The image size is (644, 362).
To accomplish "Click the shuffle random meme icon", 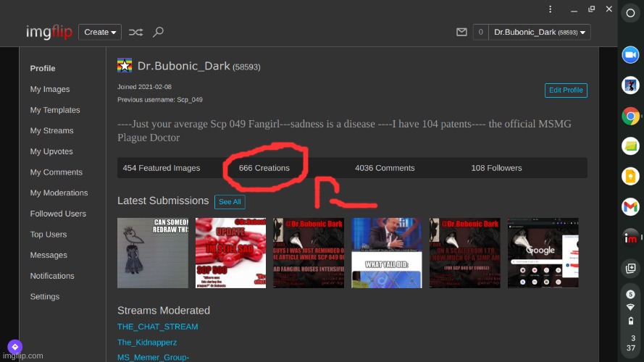I will click(x=135, y=32).
